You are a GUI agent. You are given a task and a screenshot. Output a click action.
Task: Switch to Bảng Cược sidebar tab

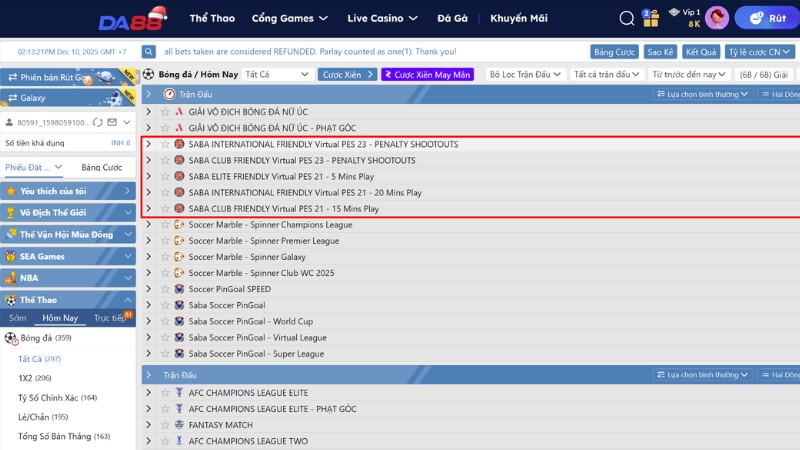[x=102, y=167]
